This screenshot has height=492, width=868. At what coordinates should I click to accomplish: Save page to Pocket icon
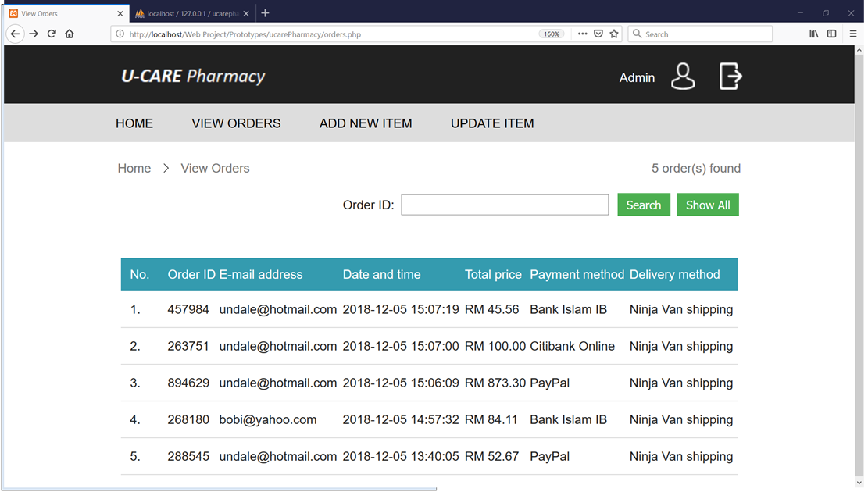(598, 34)
